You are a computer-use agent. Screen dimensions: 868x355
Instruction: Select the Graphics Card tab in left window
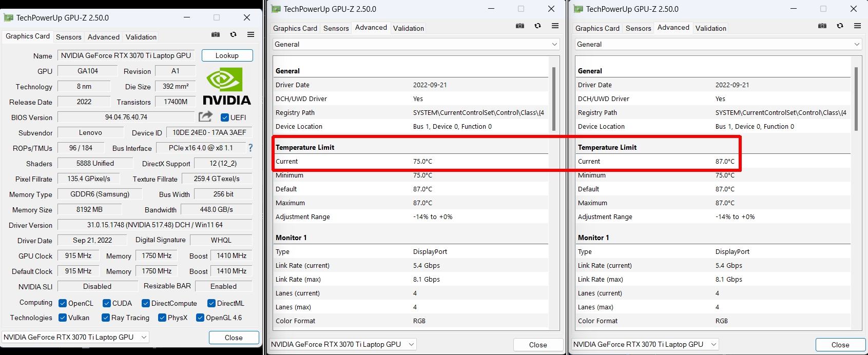tap(28, 36)
